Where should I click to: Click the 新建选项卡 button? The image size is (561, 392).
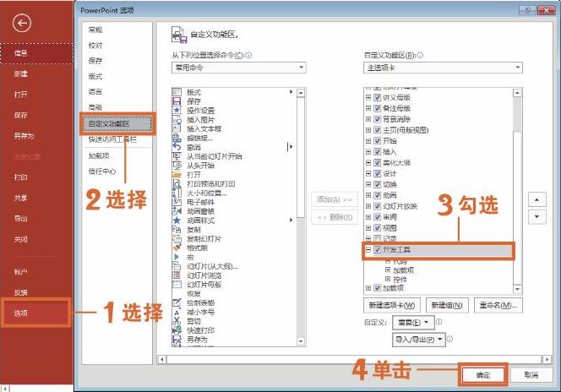(392, 305)
